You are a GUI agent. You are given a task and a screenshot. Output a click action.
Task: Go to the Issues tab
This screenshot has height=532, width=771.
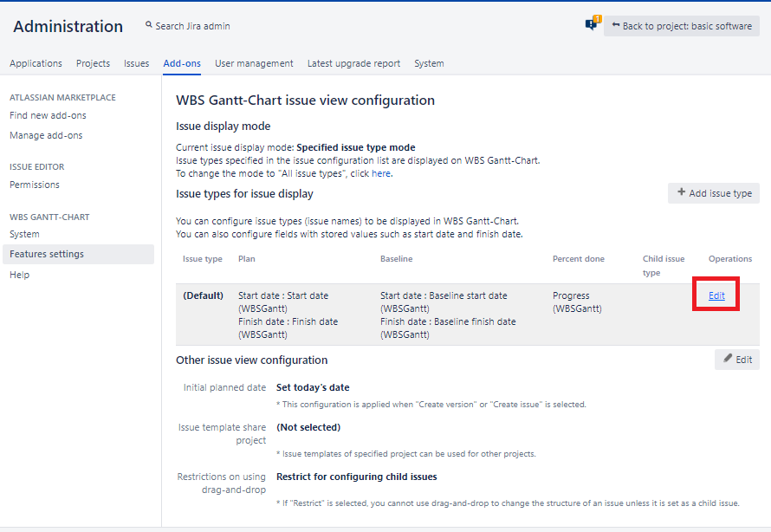tap(136, 63)
